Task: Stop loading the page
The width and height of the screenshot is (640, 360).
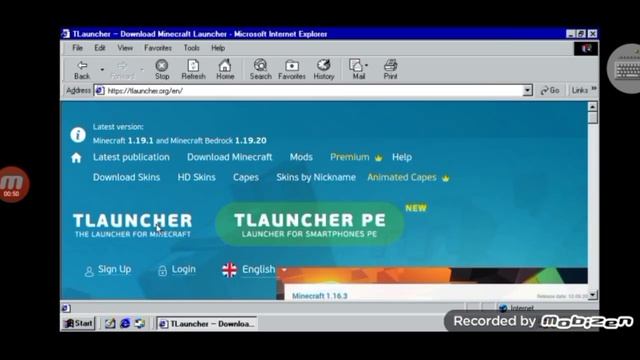Action: 162,69
